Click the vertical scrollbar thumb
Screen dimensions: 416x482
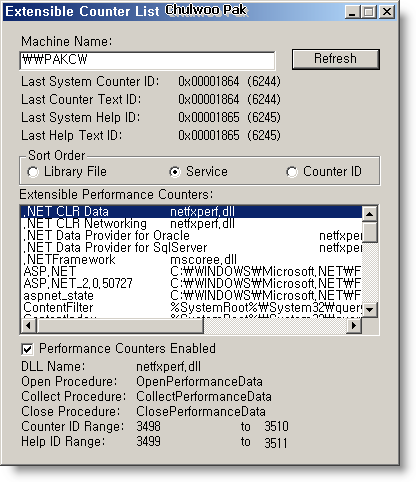(369, 232)
